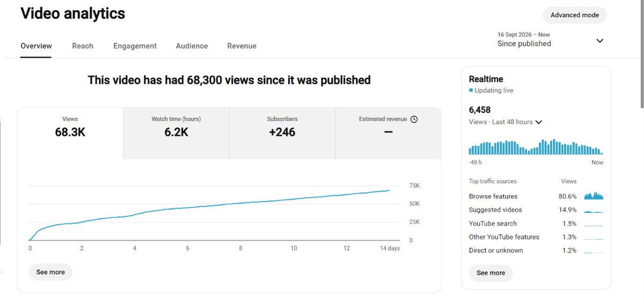Click the clock icon beside Estimated revenue
The image size is (644, 304).
[x=414, y=119]
